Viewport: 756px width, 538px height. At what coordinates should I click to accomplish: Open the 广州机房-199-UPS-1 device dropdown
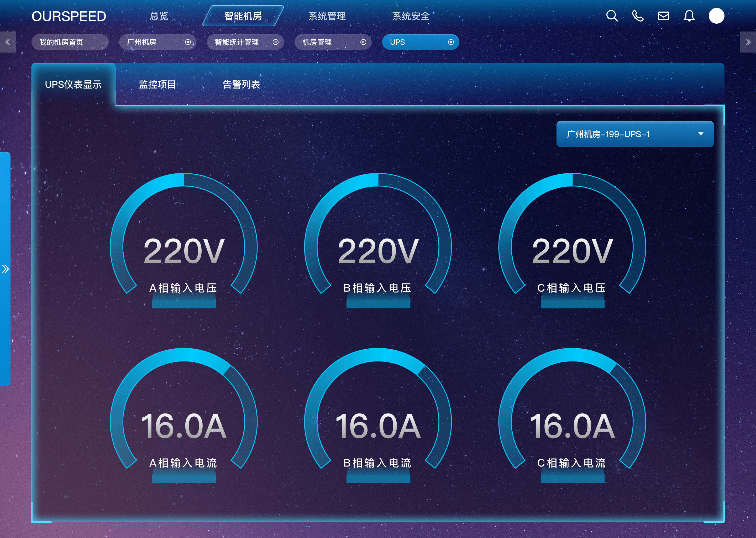[x=635, y=134]
